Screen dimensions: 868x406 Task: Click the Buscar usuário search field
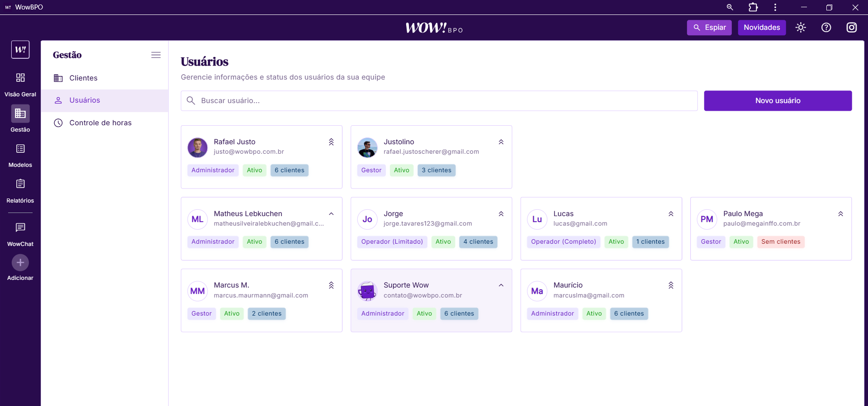439,101
